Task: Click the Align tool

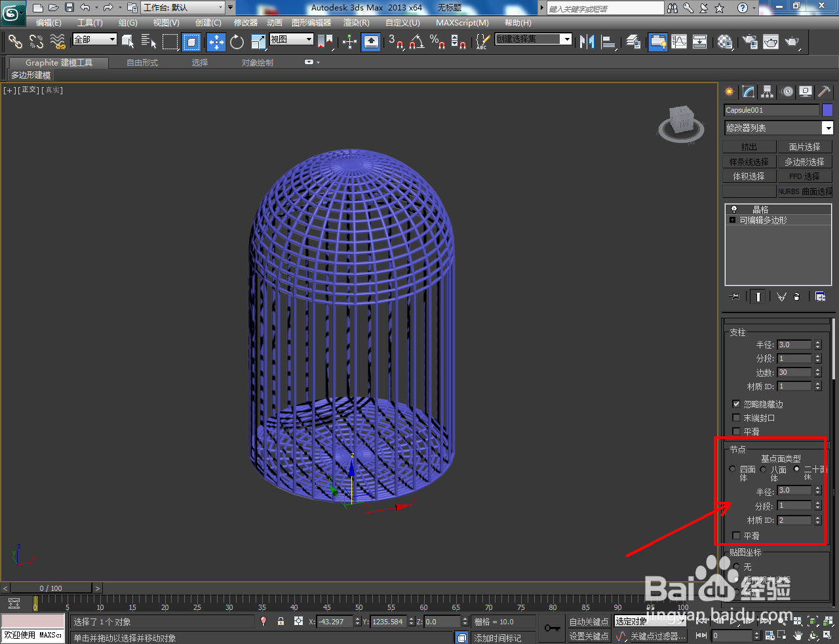Action: (x=609, y=42)
